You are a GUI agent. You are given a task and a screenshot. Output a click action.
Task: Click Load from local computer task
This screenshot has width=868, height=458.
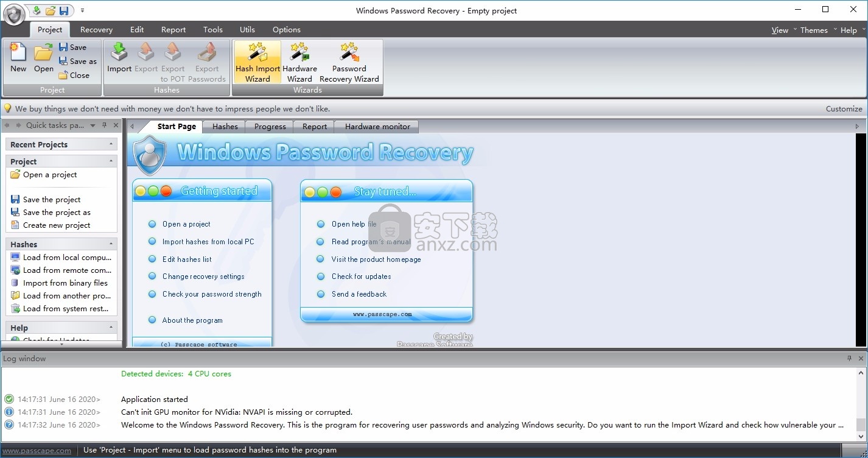61,257
